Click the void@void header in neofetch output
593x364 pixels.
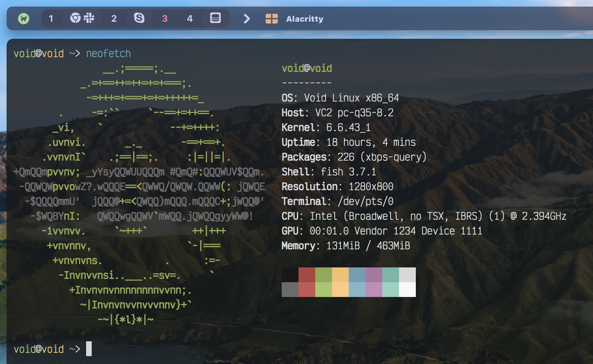pyautogui.click(x=307, y=68)
